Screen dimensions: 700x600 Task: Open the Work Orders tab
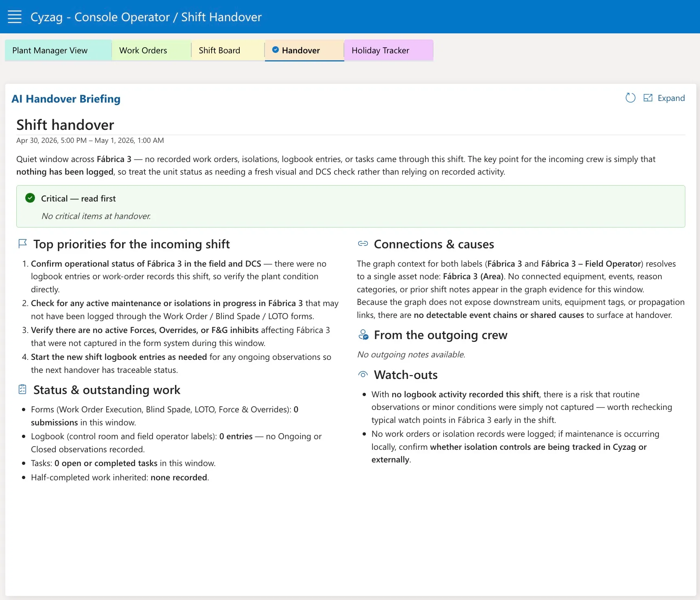tap(151, 50)
